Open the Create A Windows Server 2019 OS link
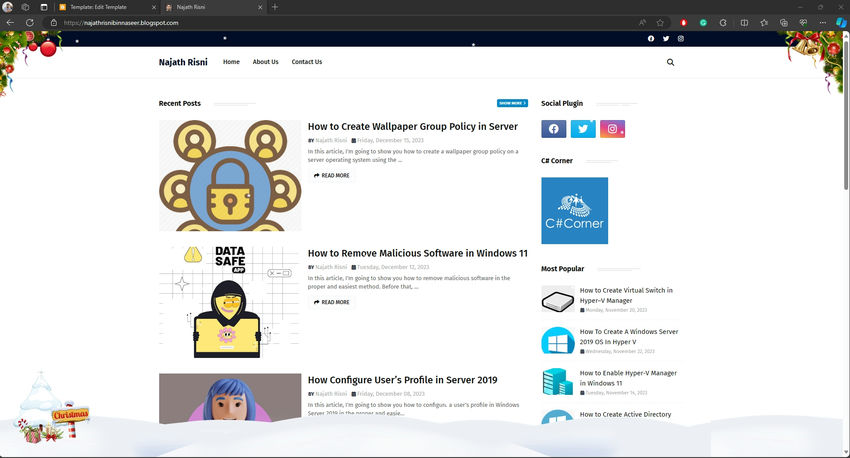 click(x=629, y=337)
